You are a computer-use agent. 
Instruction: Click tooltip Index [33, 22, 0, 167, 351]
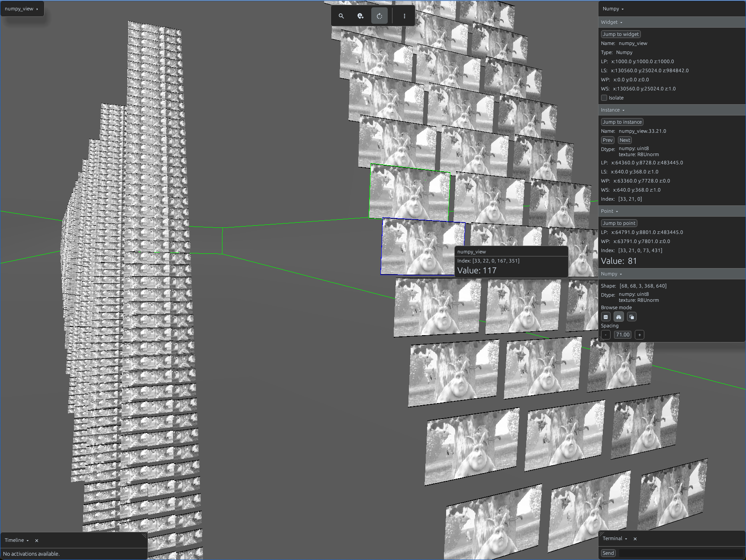pos(489,261)
